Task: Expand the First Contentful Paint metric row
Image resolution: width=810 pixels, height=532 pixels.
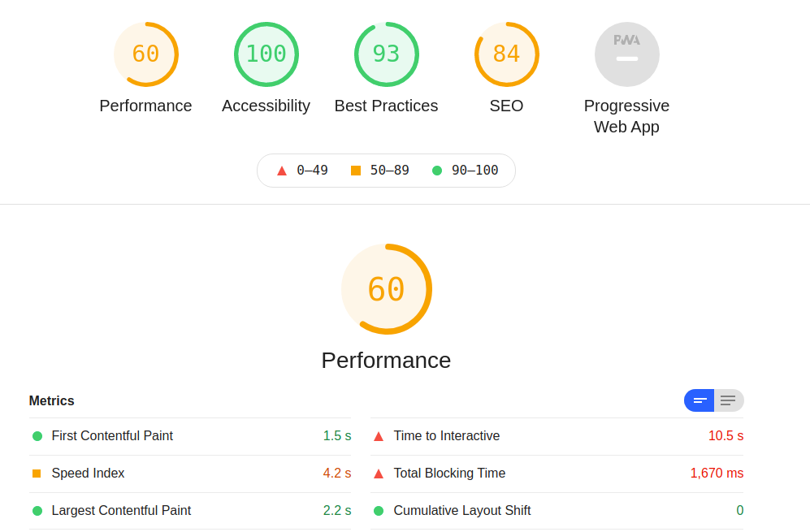Action: point(112,436)
